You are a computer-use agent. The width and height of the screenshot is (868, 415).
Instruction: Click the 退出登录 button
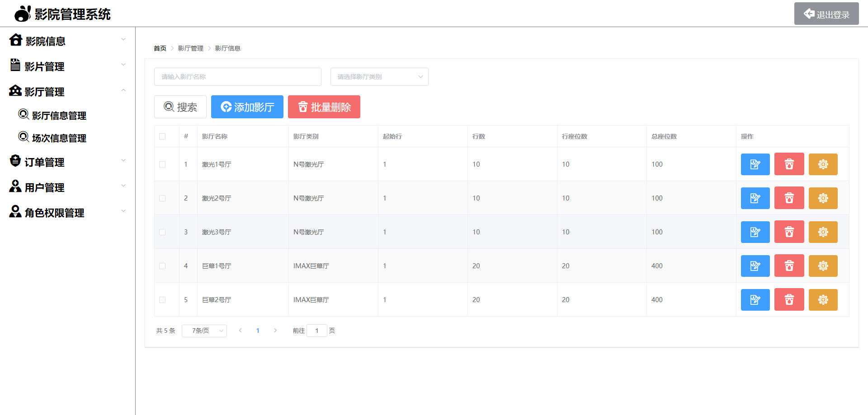[826, 14]
